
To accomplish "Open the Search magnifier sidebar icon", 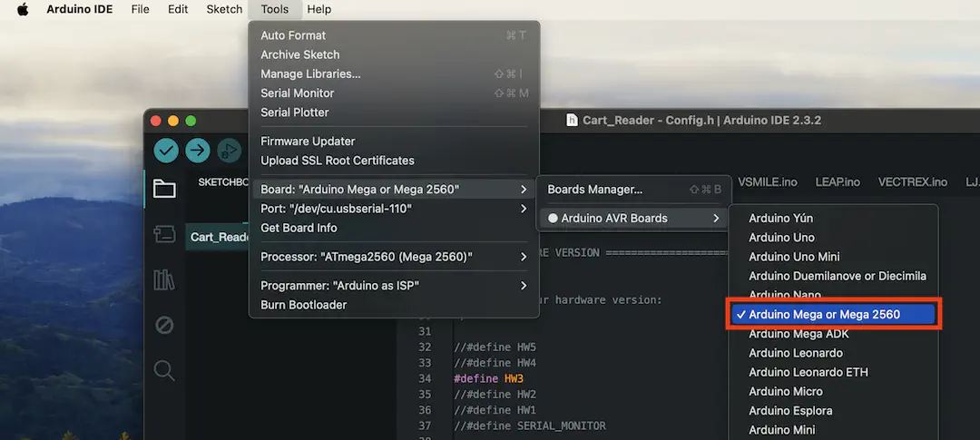I will pos(164,371).
